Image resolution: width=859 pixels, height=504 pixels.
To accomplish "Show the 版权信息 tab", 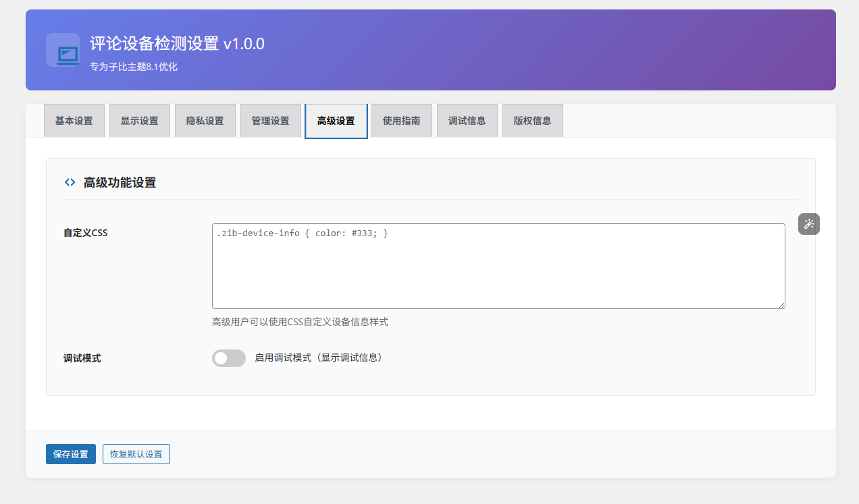I will pos(533,121).
